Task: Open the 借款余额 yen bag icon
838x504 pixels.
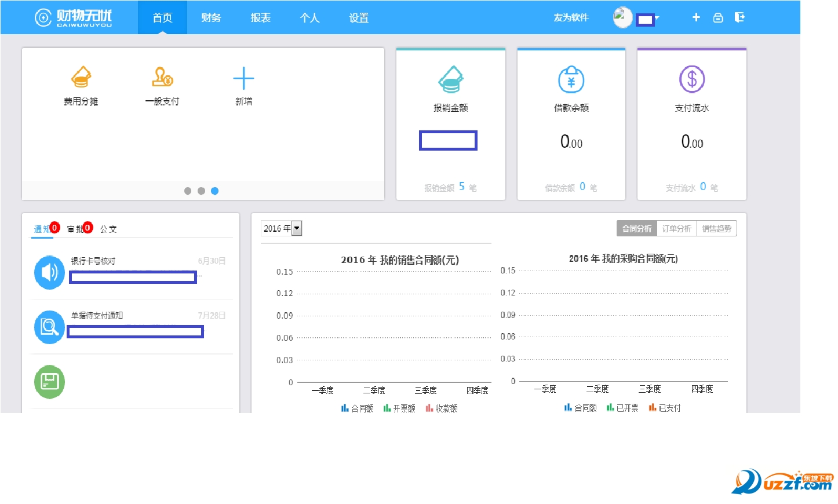Action: (x=571, y=79)
